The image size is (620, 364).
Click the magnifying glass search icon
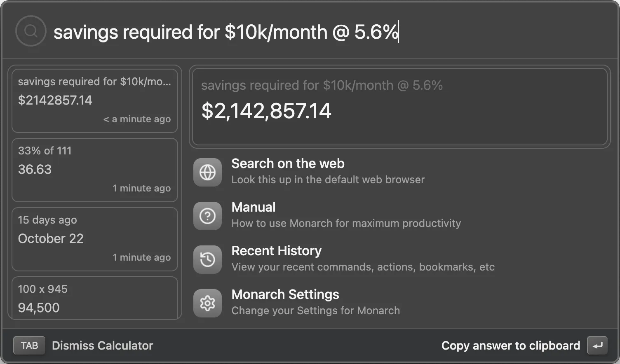coord(31,31)
